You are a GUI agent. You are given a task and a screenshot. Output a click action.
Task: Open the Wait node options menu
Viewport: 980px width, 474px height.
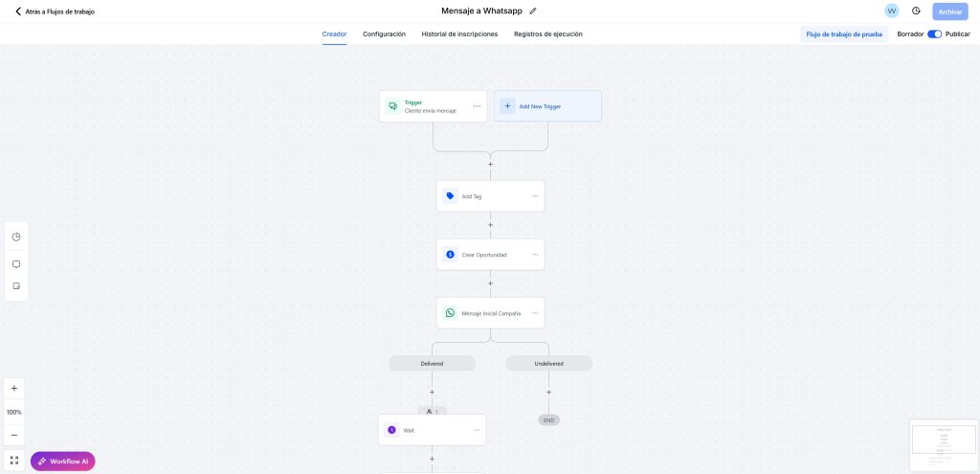click(477, 430)
